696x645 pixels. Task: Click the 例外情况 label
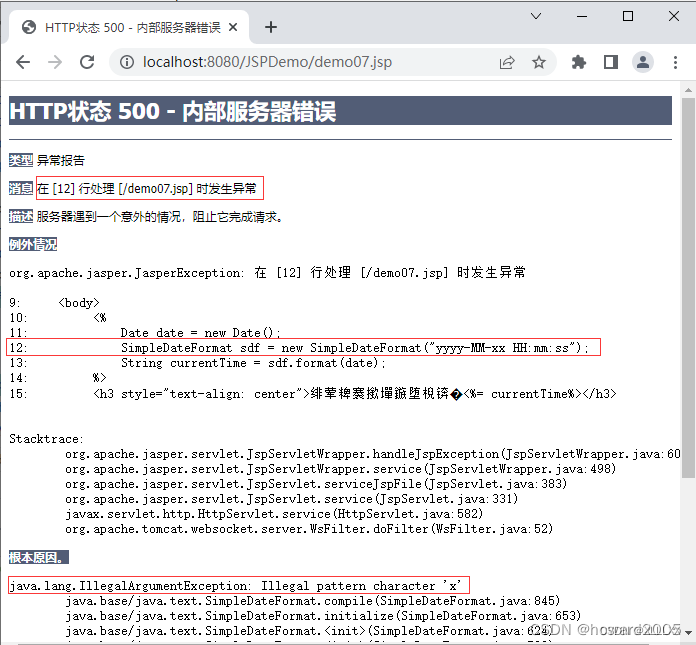(33, 245)
